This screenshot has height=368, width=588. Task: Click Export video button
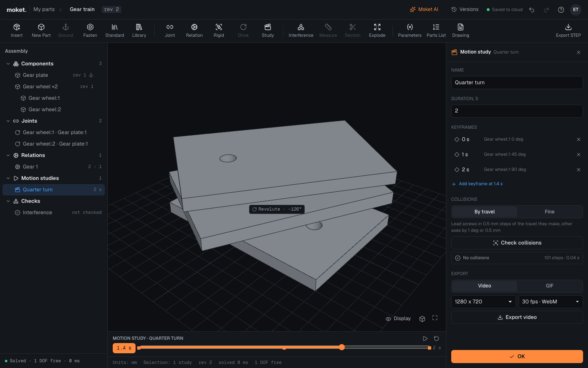(517, 317)
